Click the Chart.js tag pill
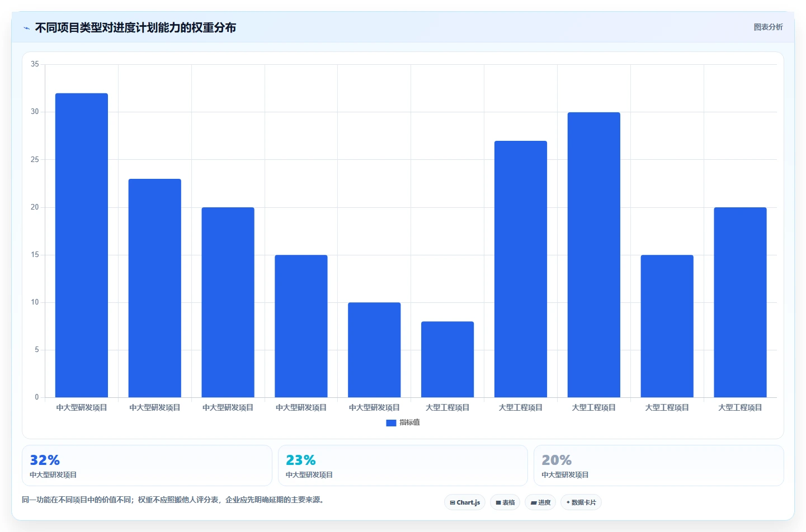806x532 pixels. [x=465, y=502]
